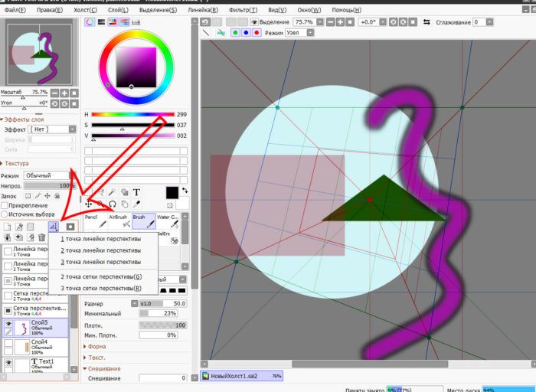Select the Magic Wand tool
This screenshot has width=536, height=392.
[x=112, y=192]
